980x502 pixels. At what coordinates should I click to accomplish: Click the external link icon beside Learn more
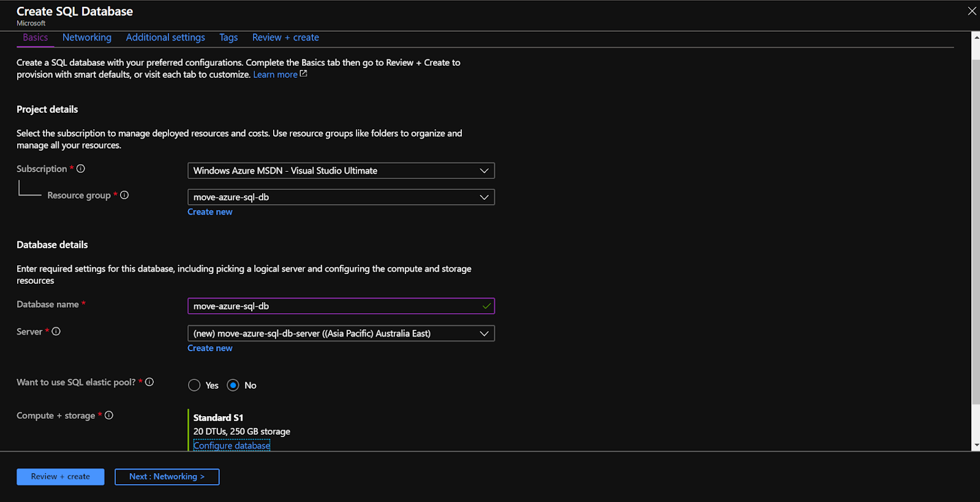tap(303, 74)
